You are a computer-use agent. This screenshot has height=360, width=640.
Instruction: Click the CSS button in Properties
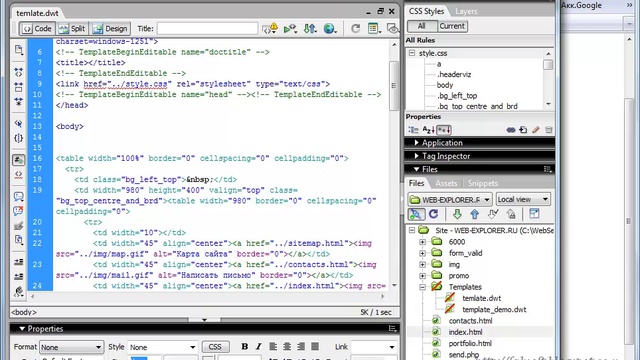point(215,347)
